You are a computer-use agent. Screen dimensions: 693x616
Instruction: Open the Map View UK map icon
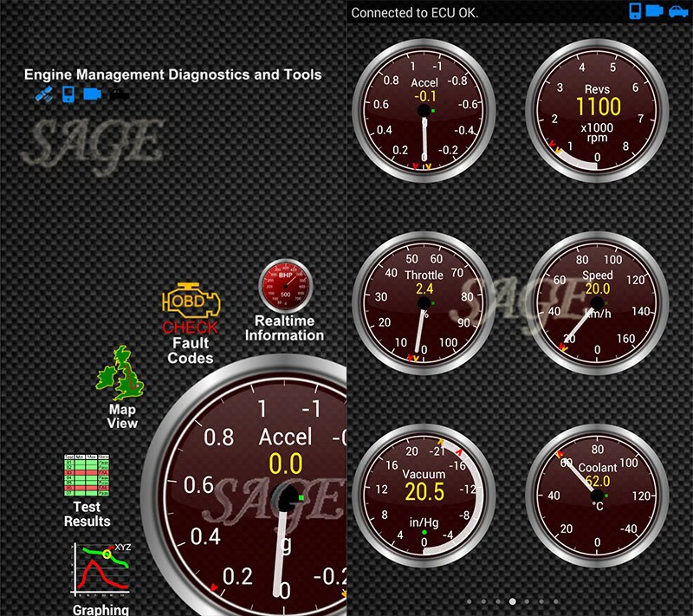pos(120,373)
